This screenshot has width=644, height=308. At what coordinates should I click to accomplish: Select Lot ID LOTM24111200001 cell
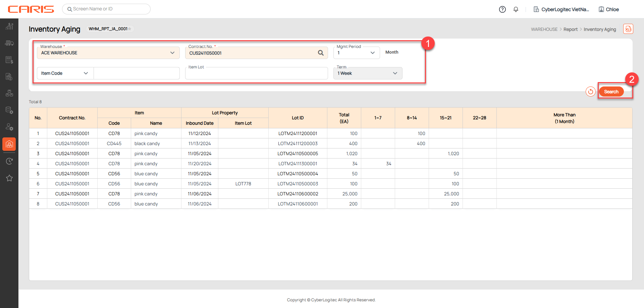(x=298, y=133)
